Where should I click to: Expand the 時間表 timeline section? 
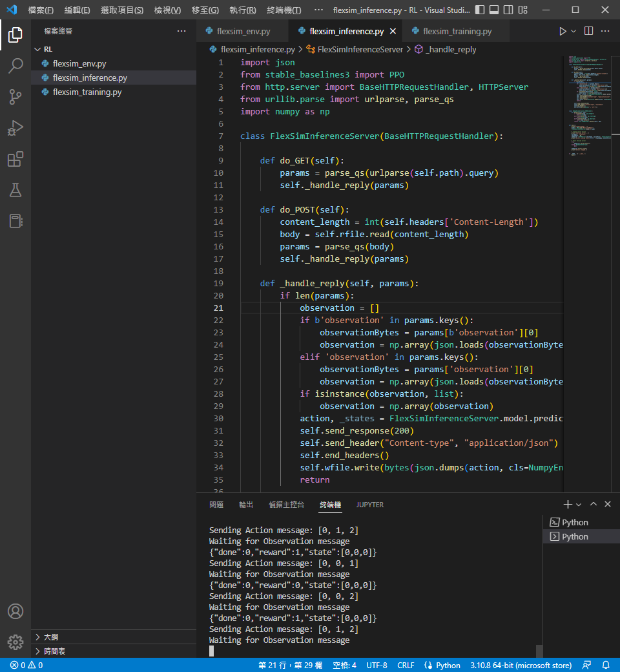(x=54, y=651)
